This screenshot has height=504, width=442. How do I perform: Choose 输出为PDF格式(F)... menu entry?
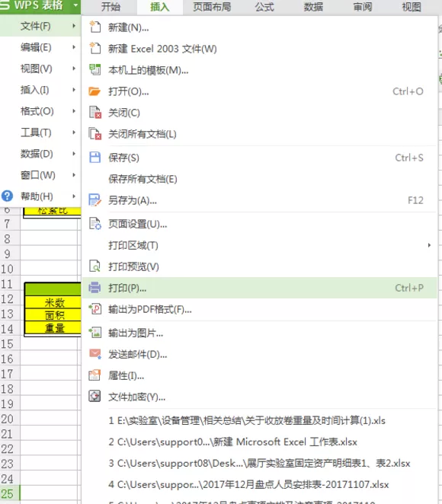[x=260, y=309]
